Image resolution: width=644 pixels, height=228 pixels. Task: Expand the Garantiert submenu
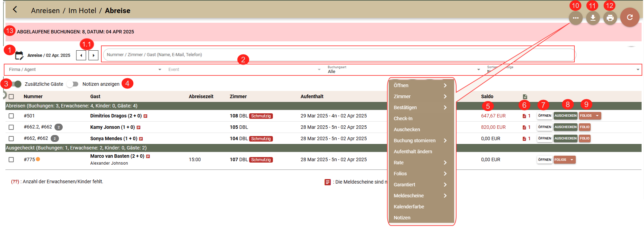pos(421,185)
